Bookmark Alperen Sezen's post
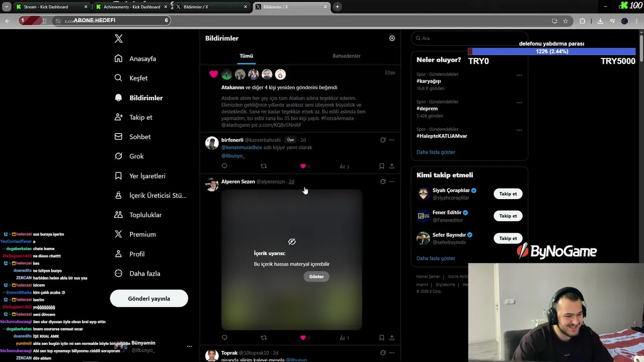644x362 pixels. (x=381, y=338)
